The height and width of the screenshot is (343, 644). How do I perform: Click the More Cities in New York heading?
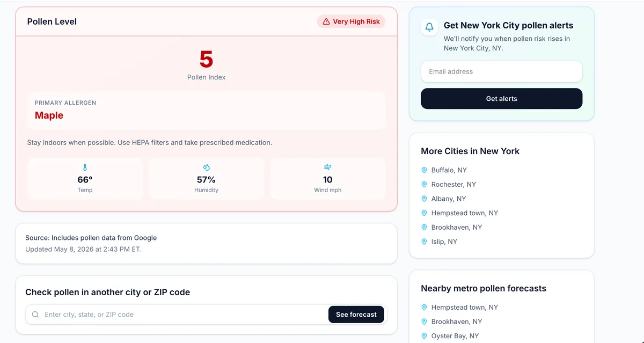[x=470, y=151]
